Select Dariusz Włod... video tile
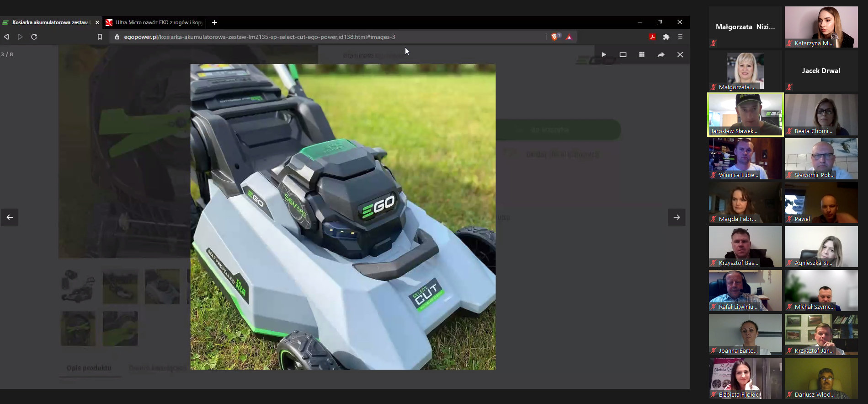Screen dimensions: 868x404 tap(821, 378)
